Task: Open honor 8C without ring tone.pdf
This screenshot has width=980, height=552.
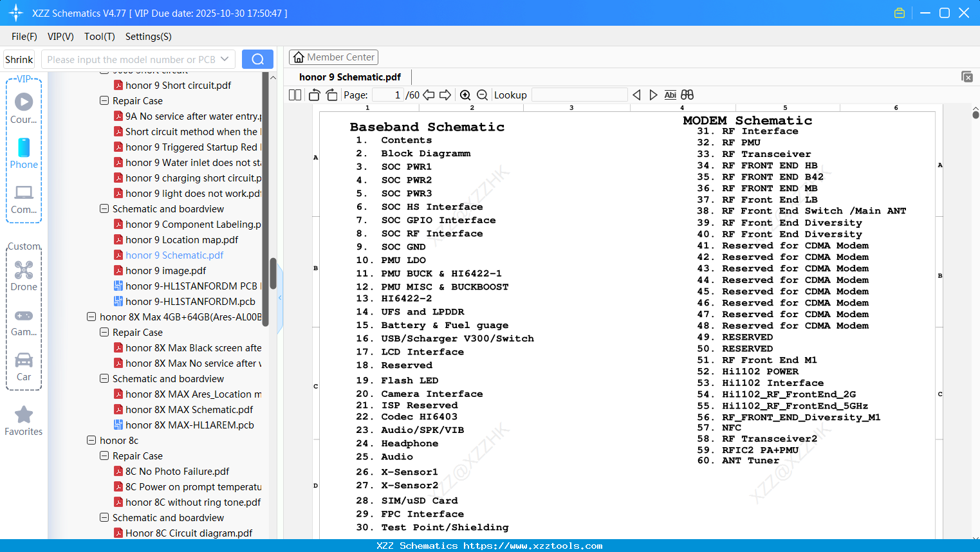Action: coord(187,502)
